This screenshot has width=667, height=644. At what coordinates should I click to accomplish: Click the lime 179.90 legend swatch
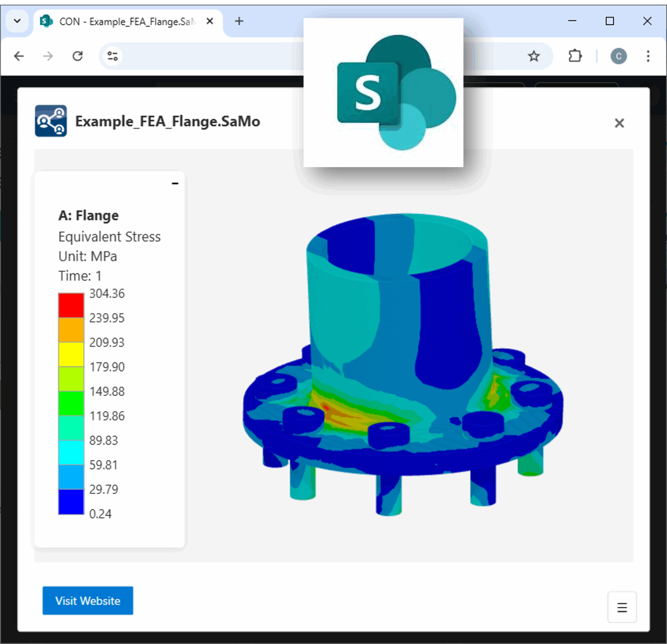coord(71,379)
